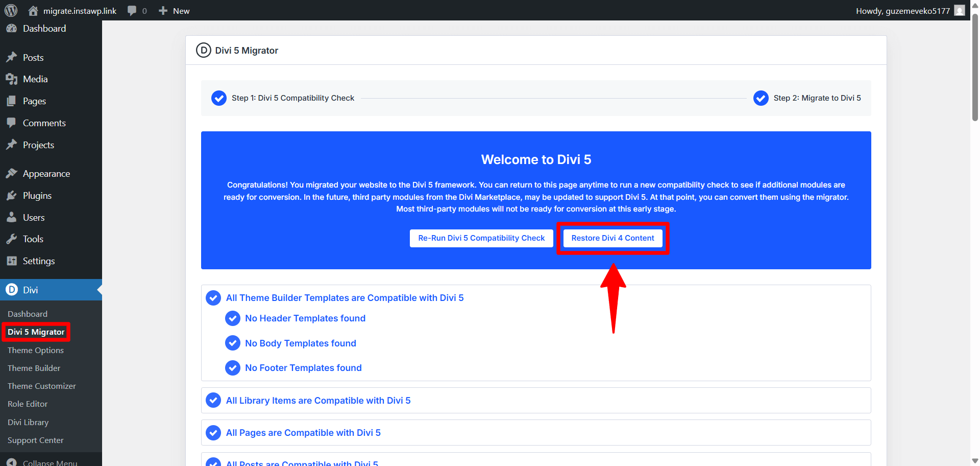The height and width of the screenshot is (466, 980).
Task: Click Re-Run Divi 5 Compatibility Check button
Action: tap(481, 238)
